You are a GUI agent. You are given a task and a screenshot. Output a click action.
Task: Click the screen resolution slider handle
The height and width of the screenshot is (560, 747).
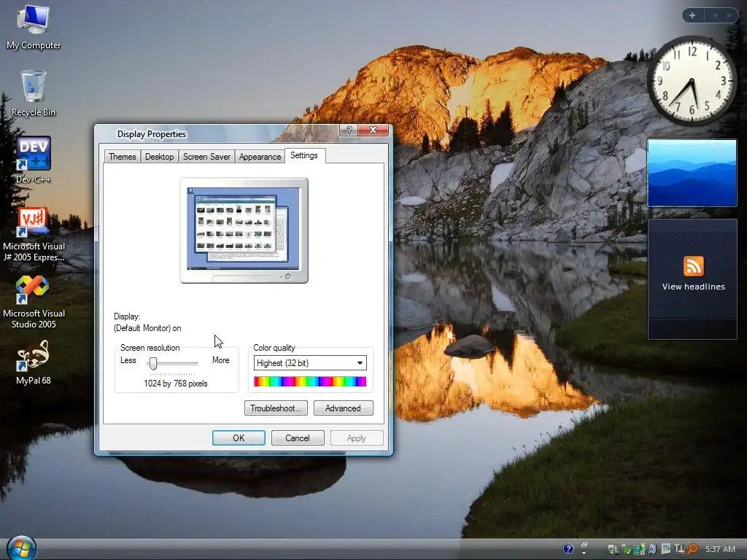pos(153,364)
